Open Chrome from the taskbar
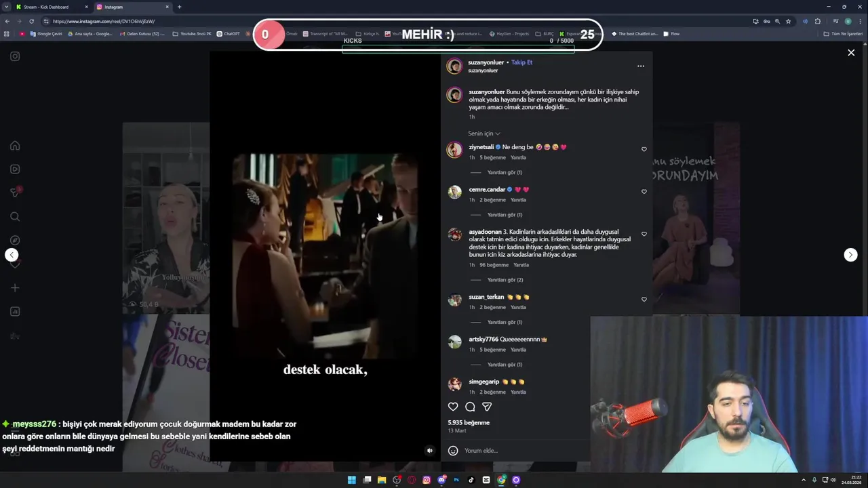Image resolution: width=868 pixels, height=488 pixels. [501, 480]
